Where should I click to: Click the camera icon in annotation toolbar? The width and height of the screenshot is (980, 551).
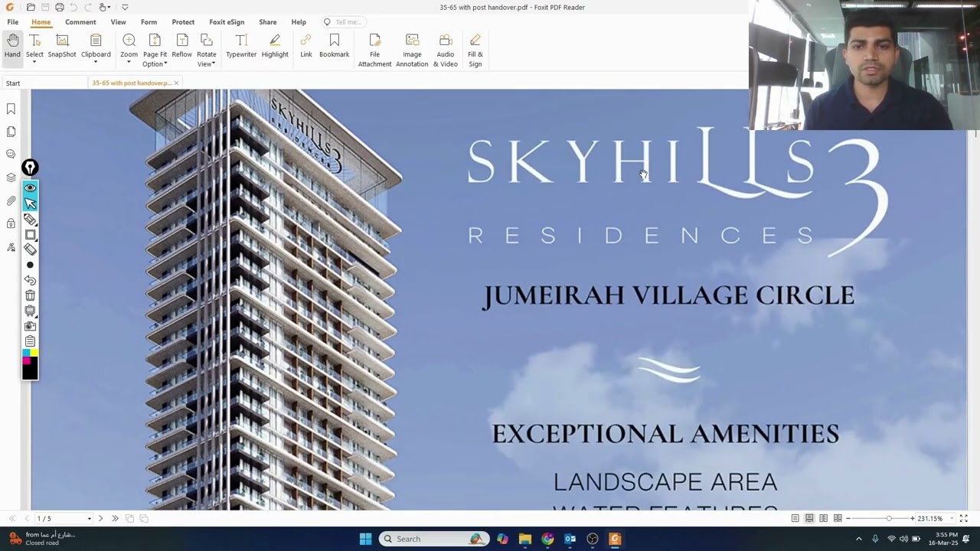tap(30, 326)
